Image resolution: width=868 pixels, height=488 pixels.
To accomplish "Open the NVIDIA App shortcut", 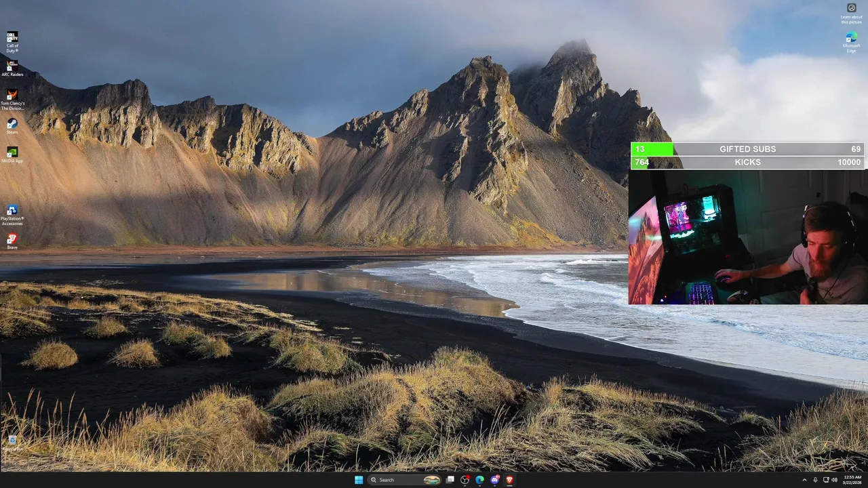I will pyautogui.click(x=12, y=155).
